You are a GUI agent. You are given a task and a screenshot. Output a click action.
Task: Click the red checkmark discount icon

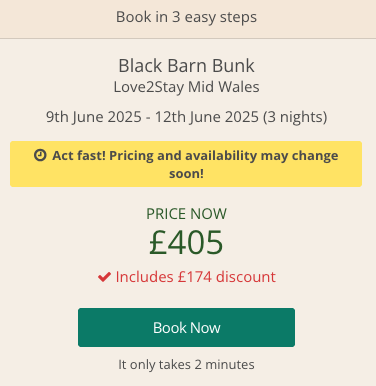[104, 277]
